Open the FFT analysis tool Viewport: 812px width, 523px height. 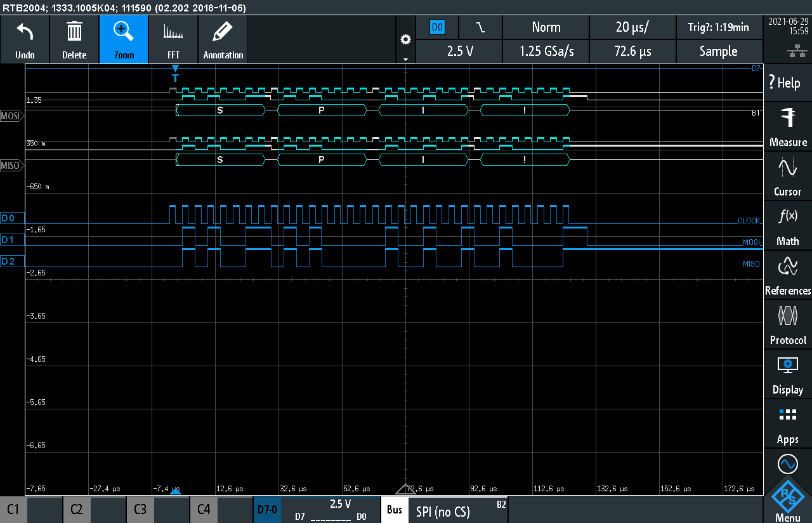(173, 39)
